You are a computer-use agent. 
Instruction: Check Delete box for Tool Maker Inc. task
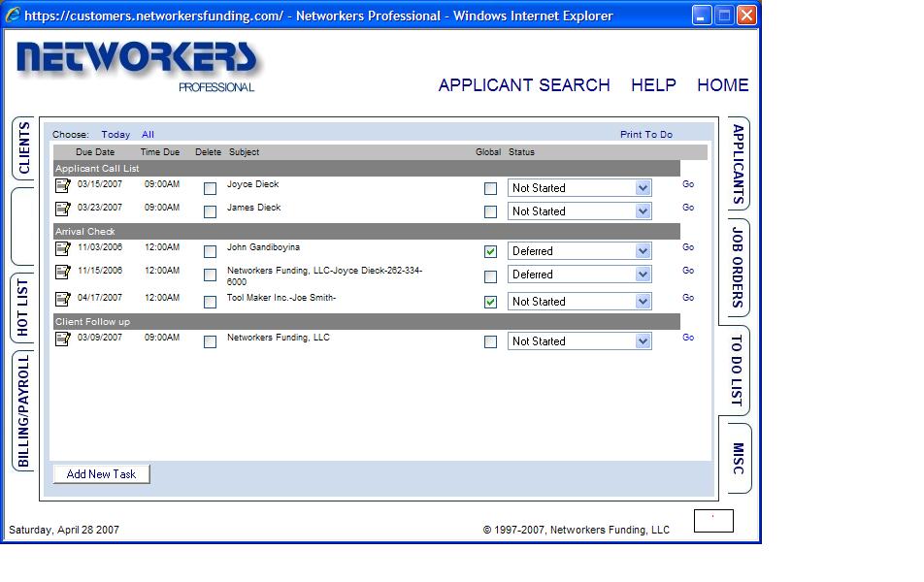point(210,303)
